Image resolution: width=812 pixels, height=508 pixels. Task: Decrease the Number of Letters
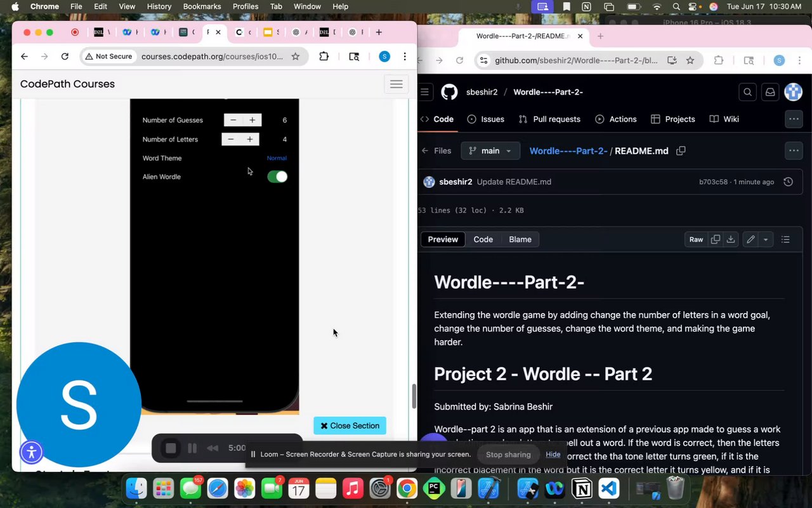coord(231,139)
